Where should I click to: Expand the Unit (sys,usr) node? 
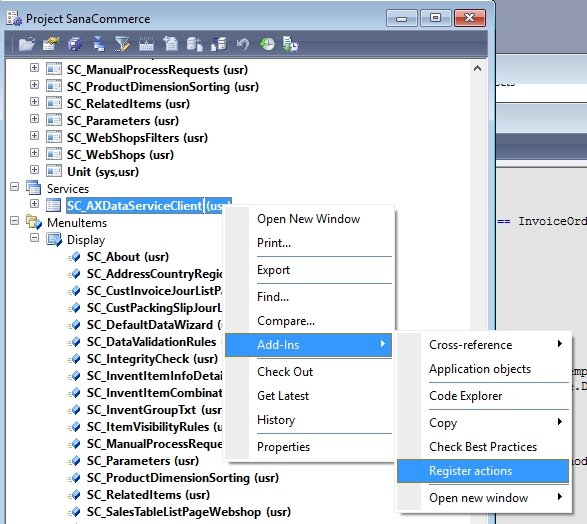34,170
